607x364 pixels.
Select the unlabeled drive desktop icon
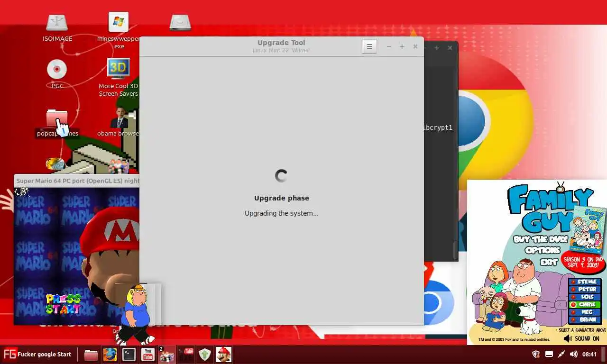click(x=180, y=22)
